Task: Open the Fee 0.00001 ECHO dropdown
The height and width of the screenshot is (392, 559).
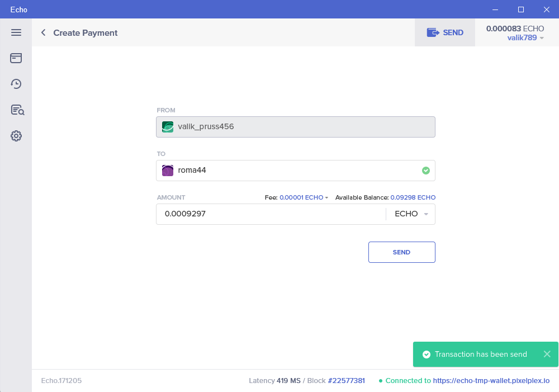Action: pyautogui.click(x=304, y=197)
